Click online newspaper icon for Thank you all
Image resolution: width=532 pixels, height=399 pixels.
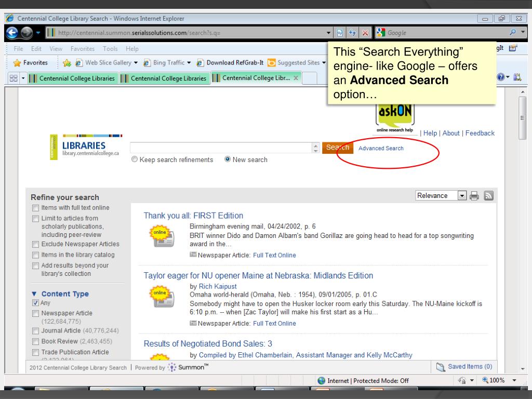(162, 236)
